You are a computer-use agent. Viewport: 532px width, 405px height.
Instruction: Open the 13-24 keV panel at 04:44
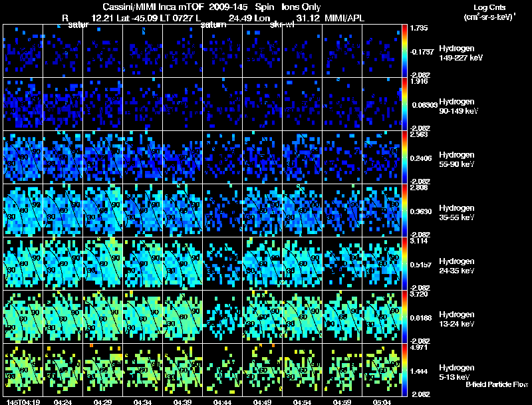pos(223,317)
